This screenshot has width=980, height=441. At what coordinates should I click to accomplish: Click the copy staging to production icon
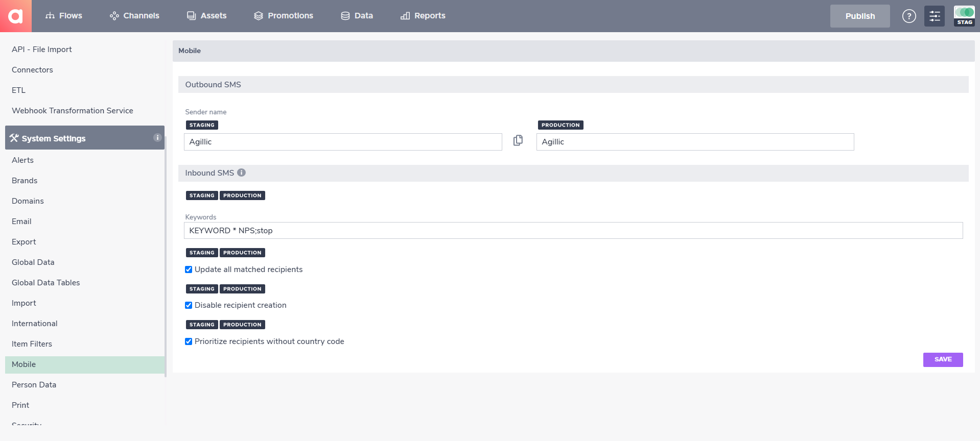click(x=518, y=140)
